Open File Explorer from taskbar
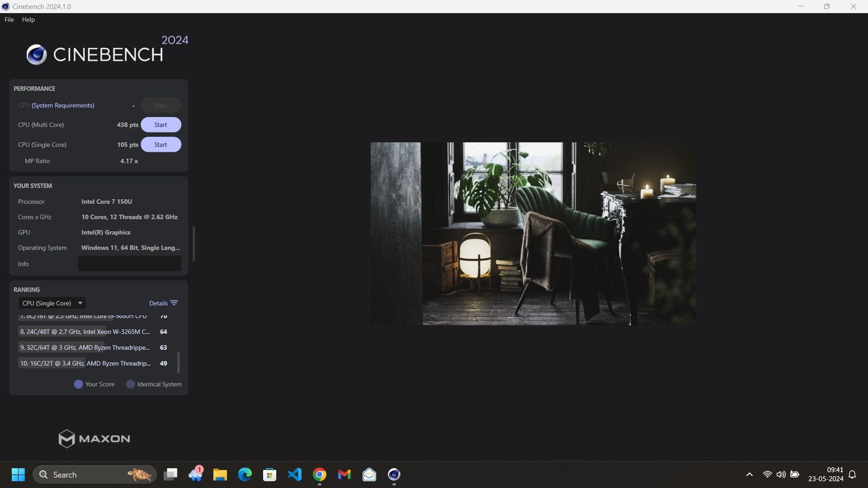The width and height of the screenshot is (868, 488). pyautogui.click(x=220, y=474)
